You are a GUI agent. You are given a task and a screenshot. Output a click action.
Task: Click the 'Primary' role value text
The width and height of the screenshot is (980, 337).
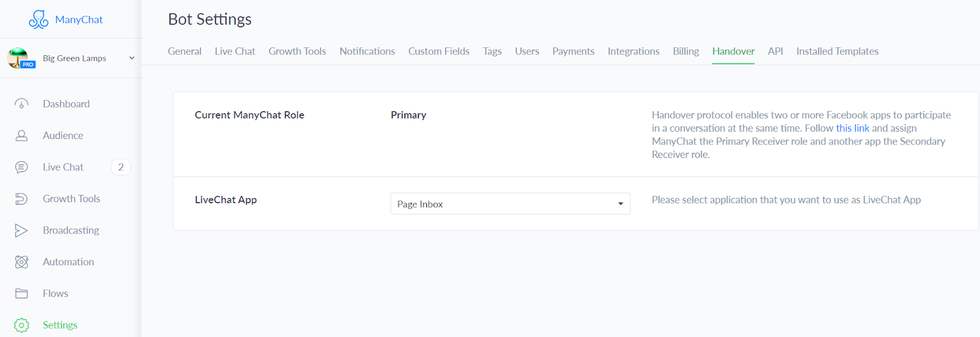pos(409,115)
